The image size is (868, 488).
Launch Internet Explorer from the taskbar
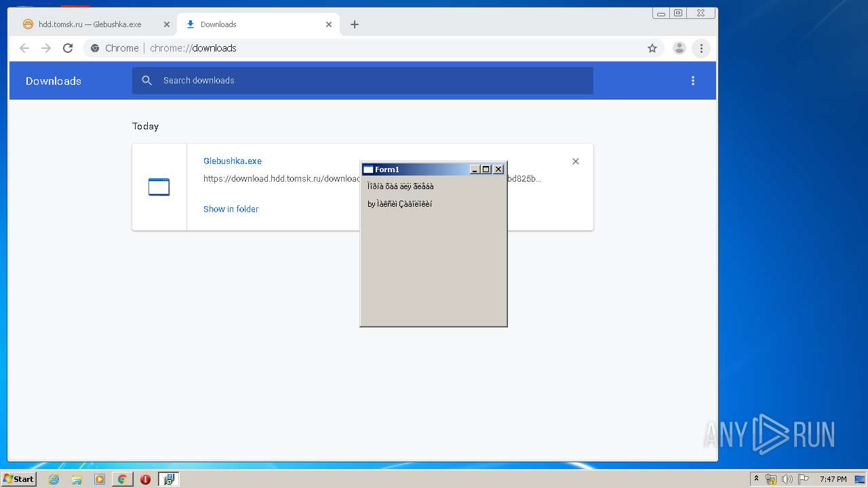click(x=54, y=479)
